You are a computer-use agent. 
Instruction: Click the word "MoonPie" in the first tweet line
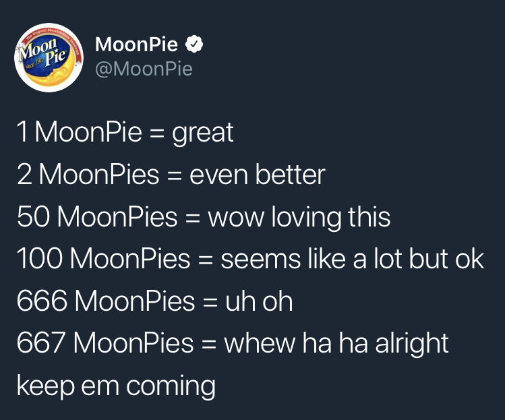[x=88, y=133]
